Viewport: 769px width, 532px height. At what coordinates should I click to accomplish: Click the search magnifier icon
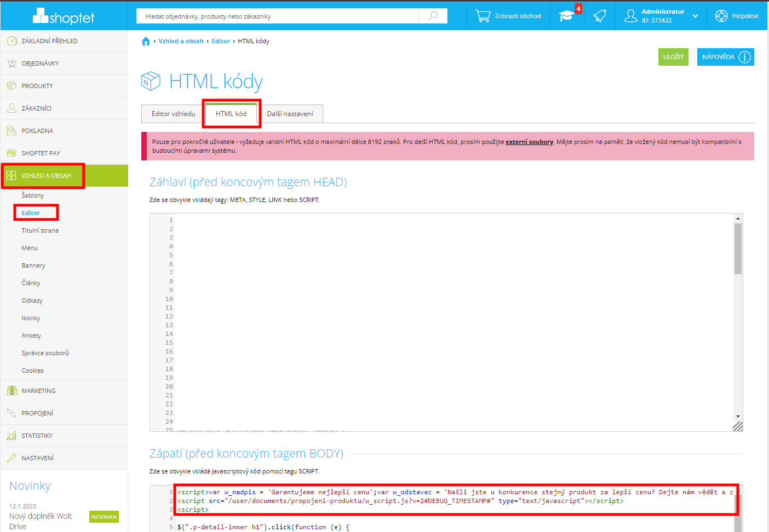click(x=433, y=16)
